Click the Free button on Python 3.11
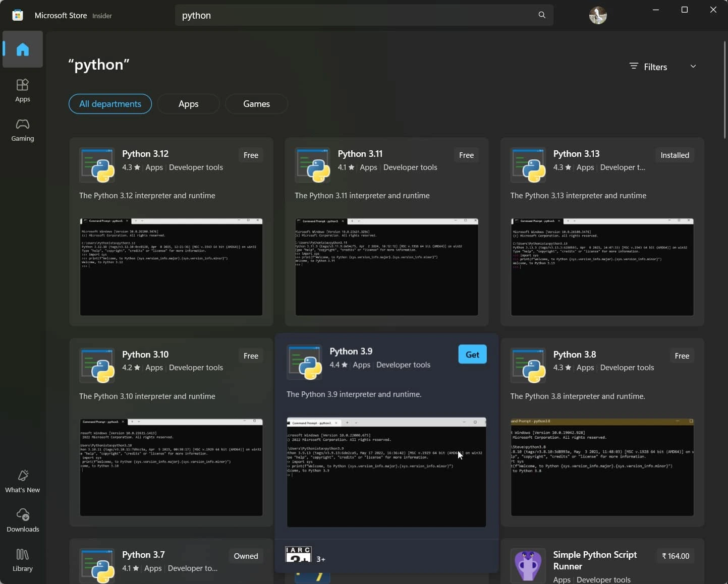Viewport: 728px width, 584px height. (466, 155)
